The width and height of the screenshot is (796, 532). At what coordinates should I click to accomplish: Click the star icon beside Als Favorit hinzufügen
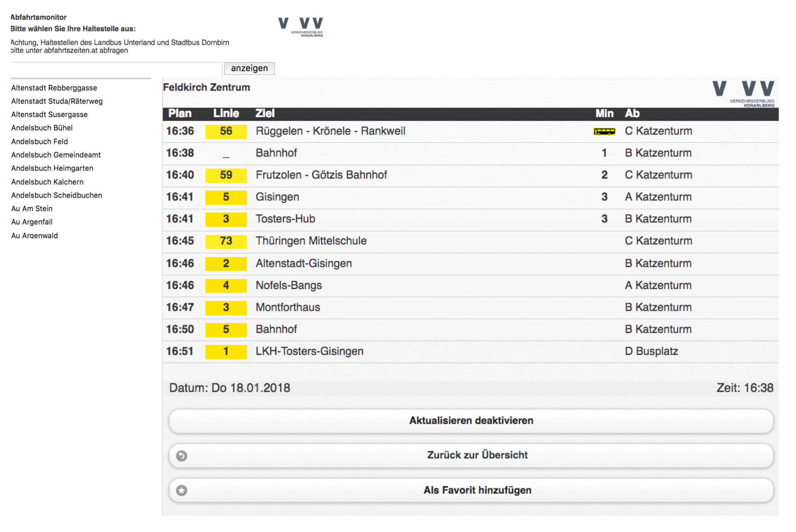(x=182, y=490)
